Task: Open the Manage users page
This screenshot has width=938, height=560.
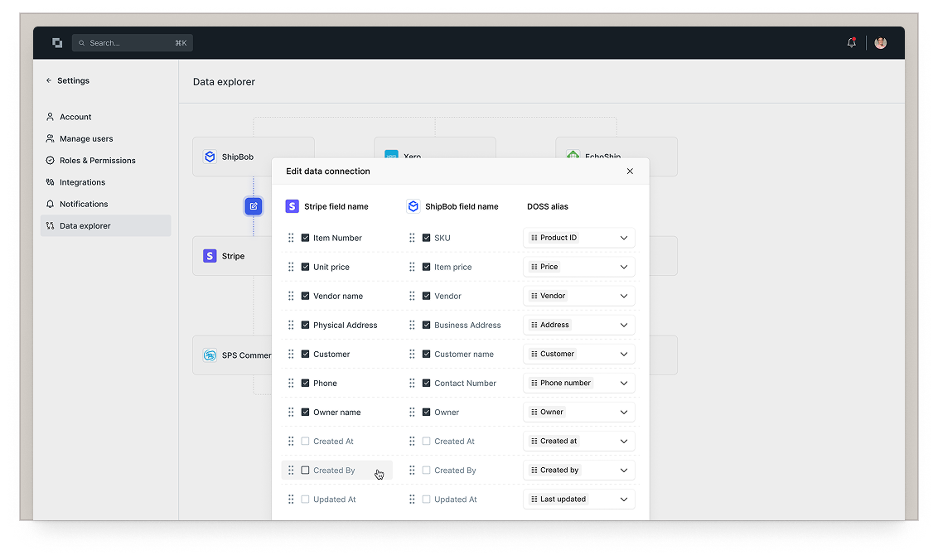Action: 86,139
